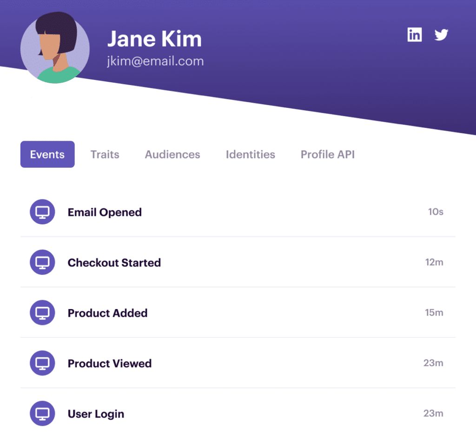Screen dimensions: 476x448
Task: Open the Product Viewed event label
Action: coord(110,363)
